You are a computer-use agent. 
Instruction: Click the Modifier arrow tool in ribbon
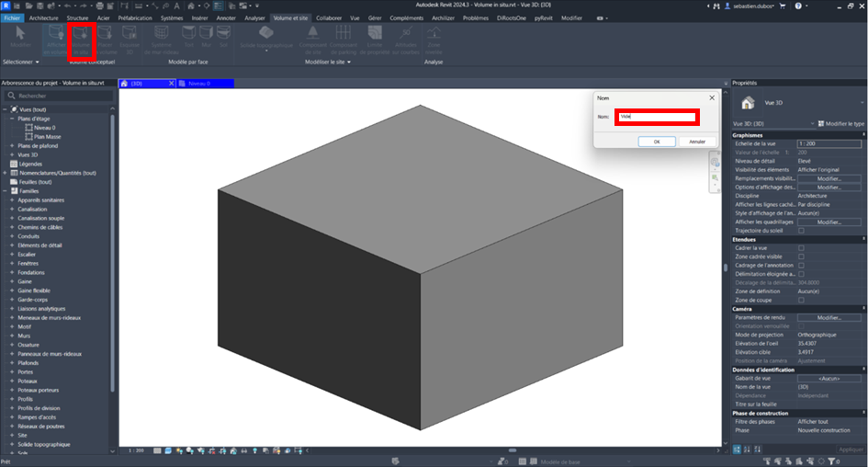[19, 40]
